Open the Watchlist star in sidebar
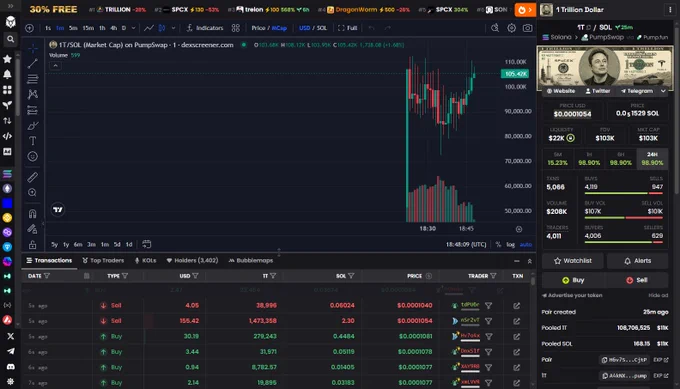 (7, 59)
